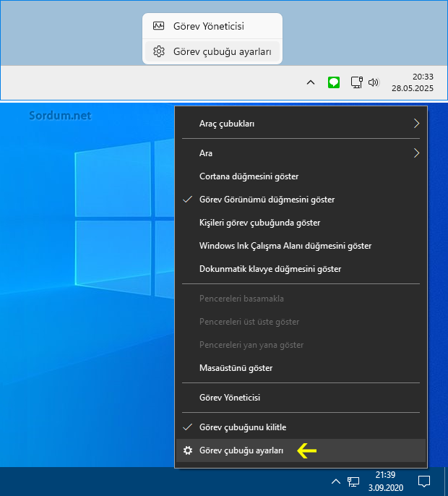Open the green chat tray icon
Viewport: 448px width, 496px height.
(x=334, y=82)
